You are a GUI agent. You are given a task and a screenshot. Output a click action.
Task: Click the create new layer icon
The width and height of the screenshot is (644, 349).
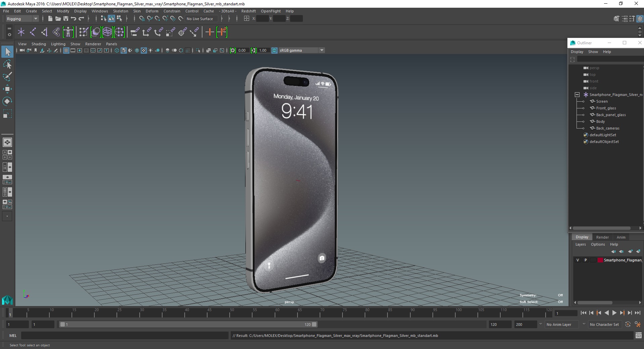(630, 251)
